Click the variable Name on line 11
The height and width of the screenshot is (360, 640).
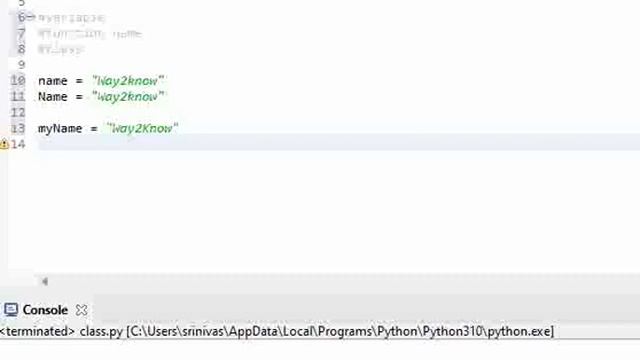click(53, 97)
